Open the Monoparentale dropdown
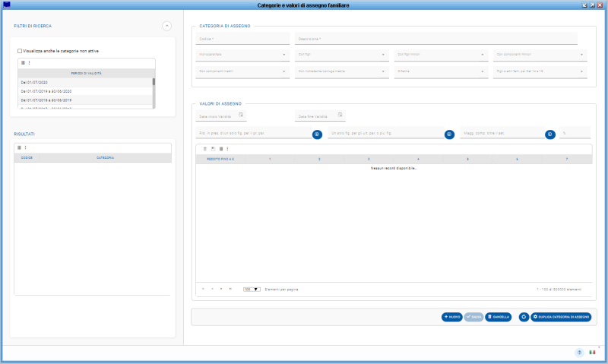This screenshot has width=608, height=364. click(242, 55)
